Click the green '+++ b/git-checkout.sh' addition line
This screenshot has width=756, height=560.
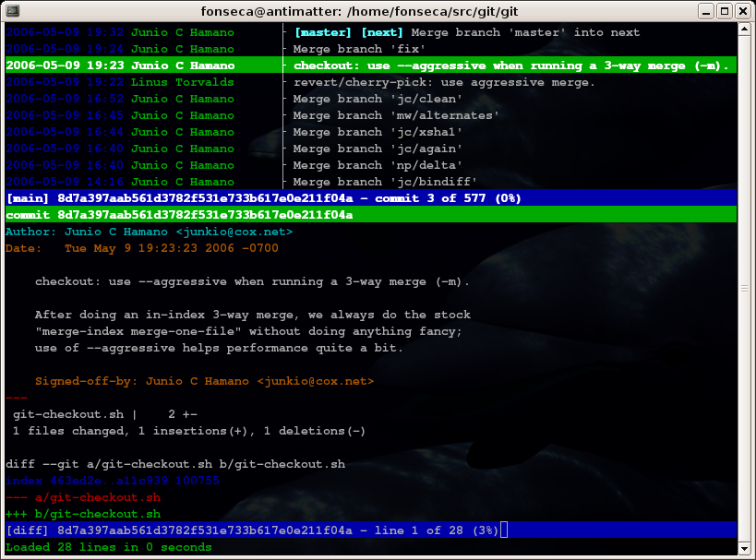(83, 514)
